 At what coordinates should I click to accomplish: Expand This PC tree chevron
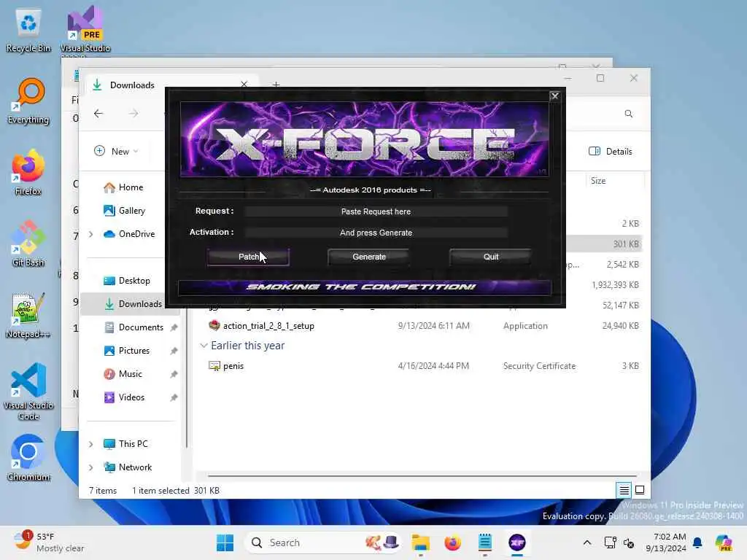(x=90, y=444)
